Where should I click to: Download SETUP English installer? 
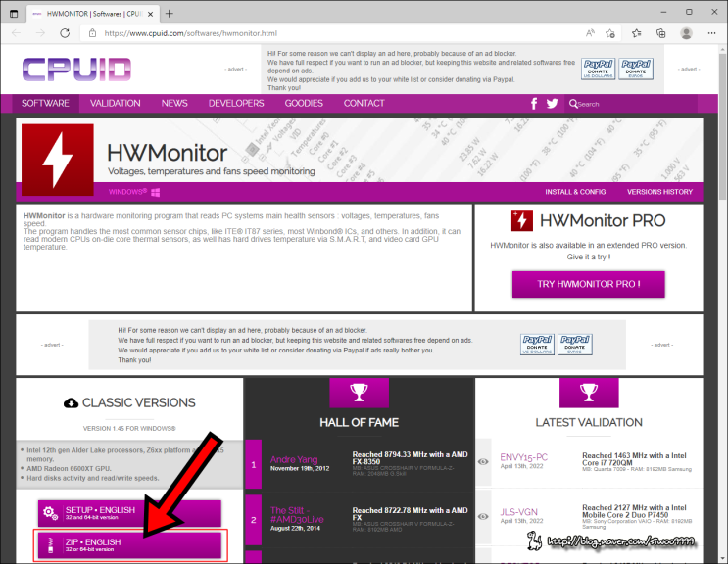click(129, 513)
